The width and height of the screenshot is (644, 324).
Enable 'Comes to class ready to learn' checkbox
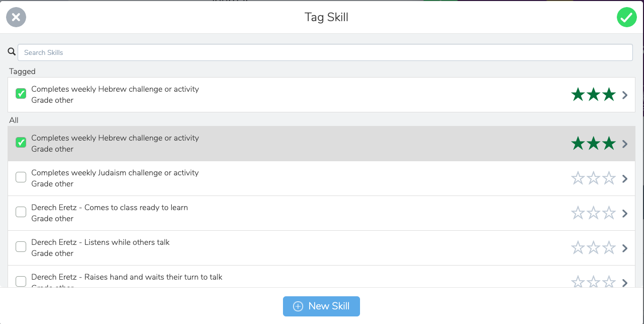[x=21, y=212]
